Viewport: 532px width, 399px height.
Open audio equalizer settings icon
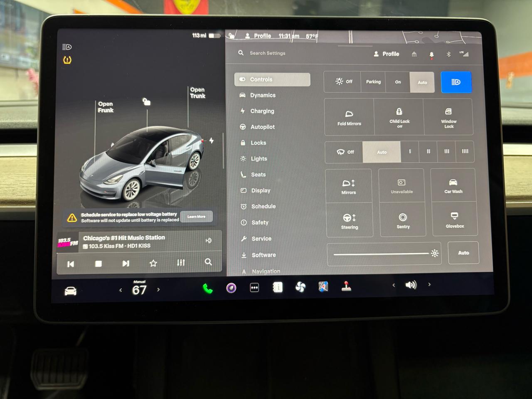tap(181, 263)
